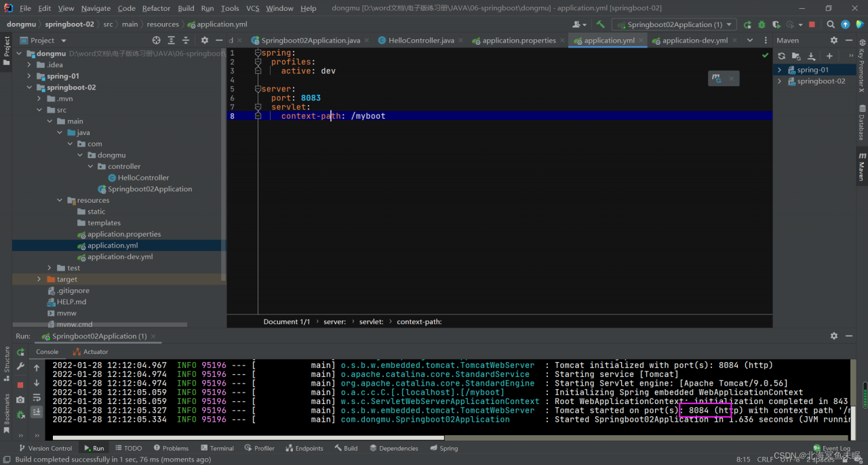The image size is (868, 465).
Task: Open the Version Control tool window
Action: tap(45, 448)
